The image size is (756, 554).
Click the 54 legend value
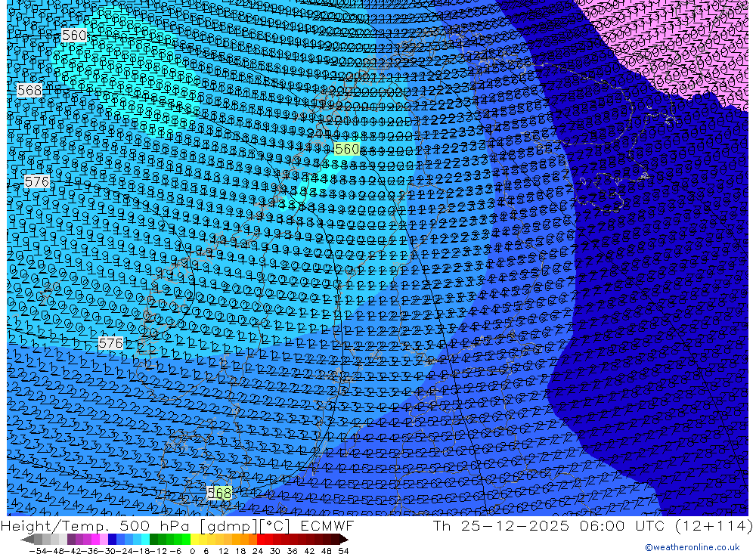(x=343, y=551)
